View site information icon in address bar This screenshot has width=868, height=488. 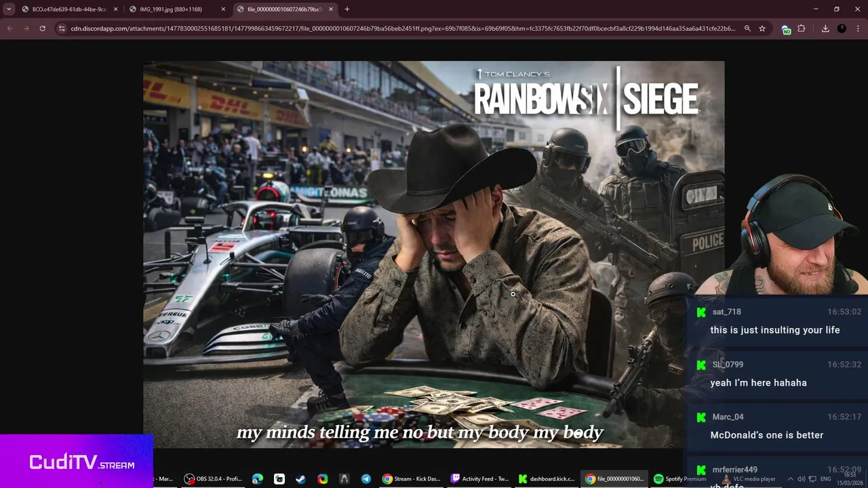point(62,28)
